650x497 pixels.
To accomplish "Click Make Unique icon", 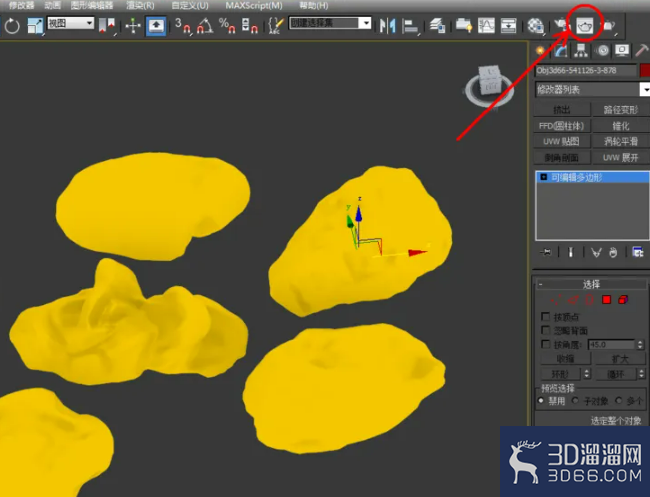I will [x=596, y=252].
